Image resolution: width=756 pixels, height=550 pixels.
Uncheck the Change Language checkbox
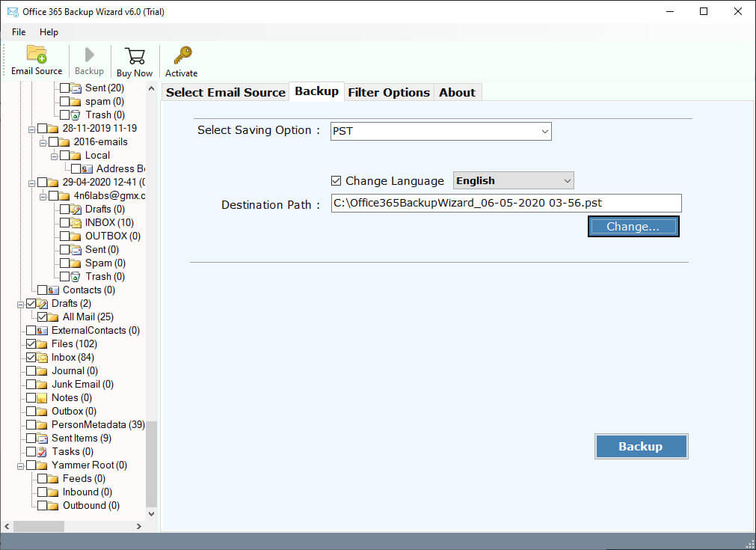click(x=336, y=181)
